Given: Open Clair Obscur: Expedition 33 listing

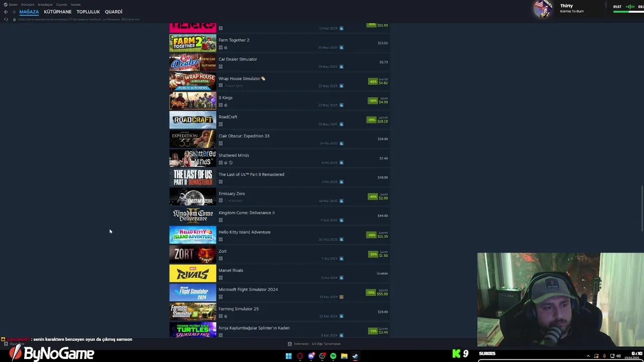Looking at the screenshot, I should (280, 139).
